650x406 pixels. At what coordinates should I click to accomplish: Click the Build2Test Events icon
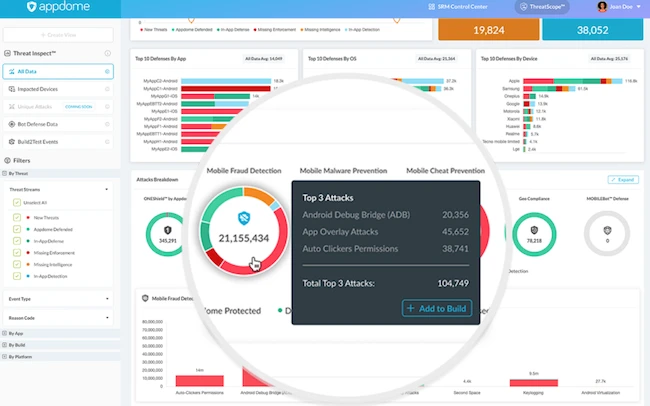pyautogui.click(x=12, y=142)
